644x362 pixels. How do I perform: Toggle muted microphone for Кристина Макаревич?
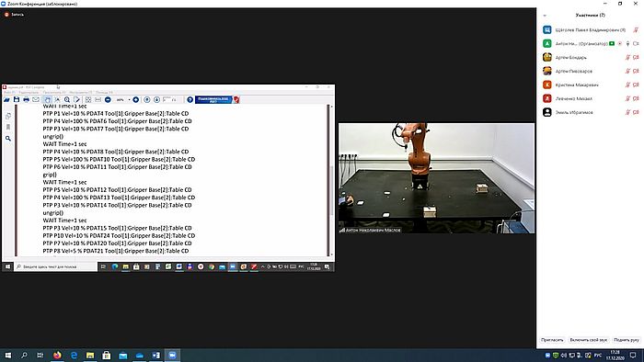coord(627,85)
